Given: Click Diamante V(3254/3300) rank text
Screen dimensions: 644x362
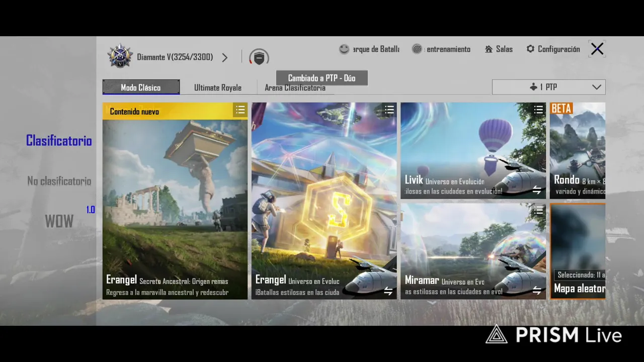Looking at the screenshot, I should pyautogui.click(x=175, y=57).
